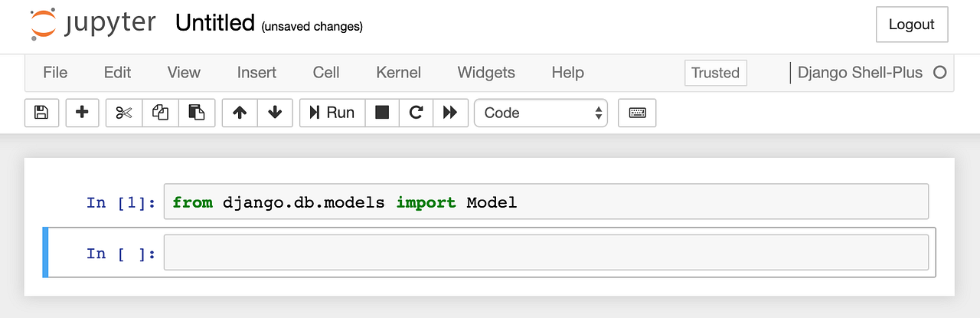980x318 pixels.
Task: Move selected cell down arrow
Action: (275, 113)
